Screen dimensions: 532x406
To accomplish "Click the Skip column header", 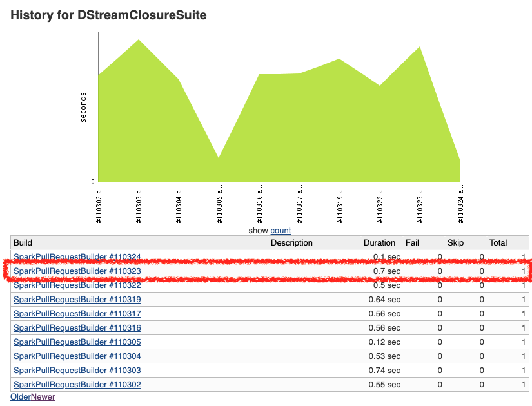I will (x=455, y=243).
